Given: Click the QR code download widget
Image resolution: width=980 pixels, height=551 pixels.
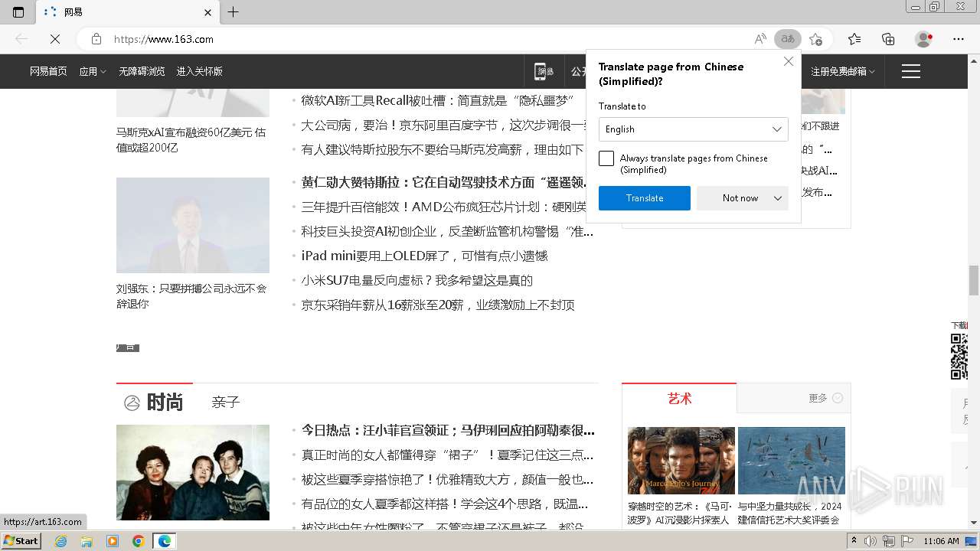Looking at the screenshot, I should (959, 356).
